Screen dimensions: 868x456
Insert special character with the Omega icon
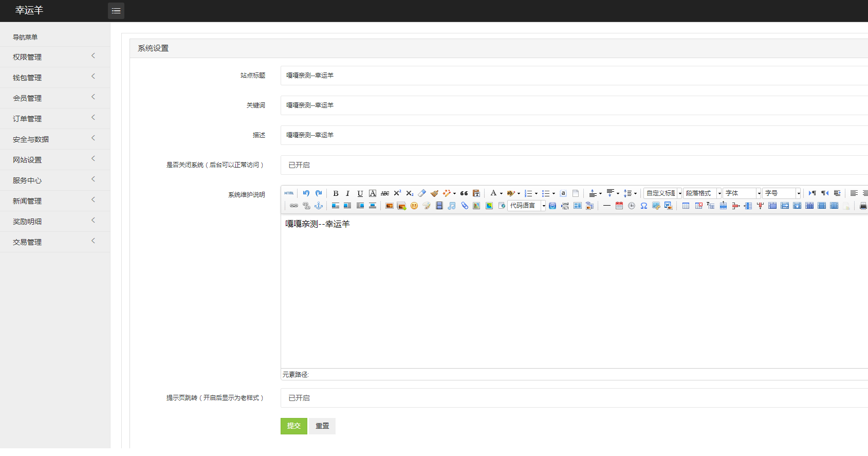[x=643, y=206]
